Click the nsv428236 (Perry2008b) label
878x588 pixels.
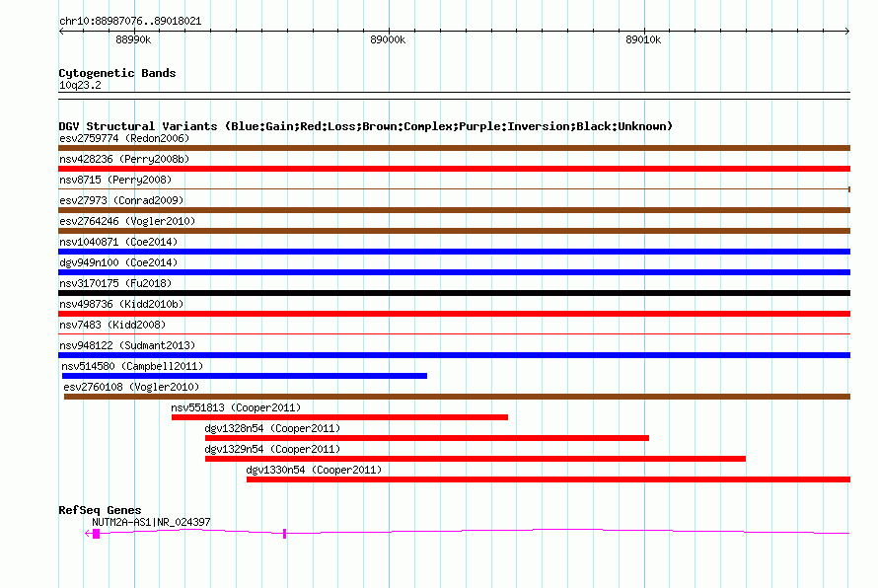tap(124, 159)
